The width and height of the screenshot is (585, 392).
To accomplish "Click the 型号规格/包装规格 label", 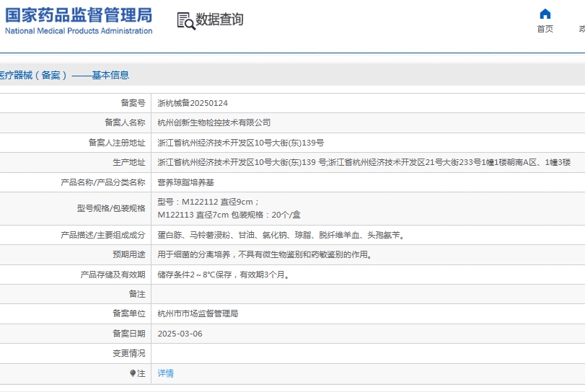I will (x=111, y=208).
